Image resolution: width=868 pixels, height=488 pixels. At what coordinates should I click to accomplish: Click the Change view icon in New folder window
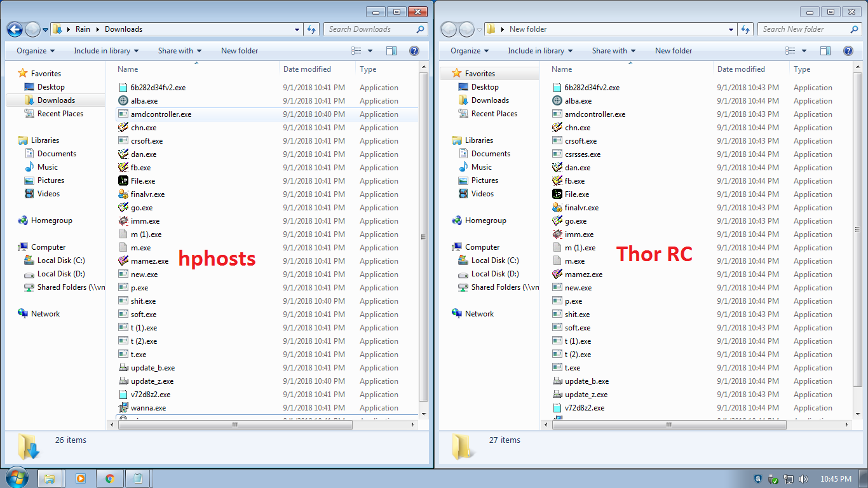[x=790, y=51]
